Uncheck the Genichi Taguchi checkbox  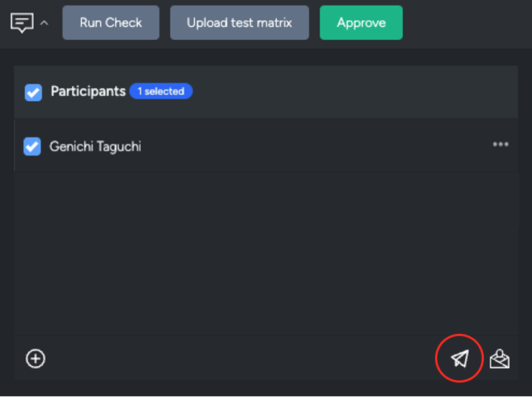point(32,146)
